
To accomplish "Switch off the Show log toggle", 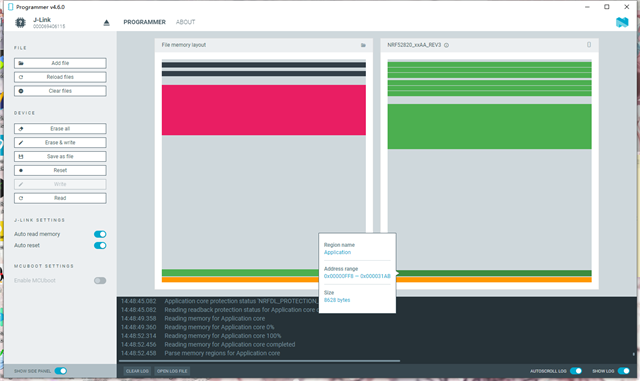I will (x=624, y=371).
